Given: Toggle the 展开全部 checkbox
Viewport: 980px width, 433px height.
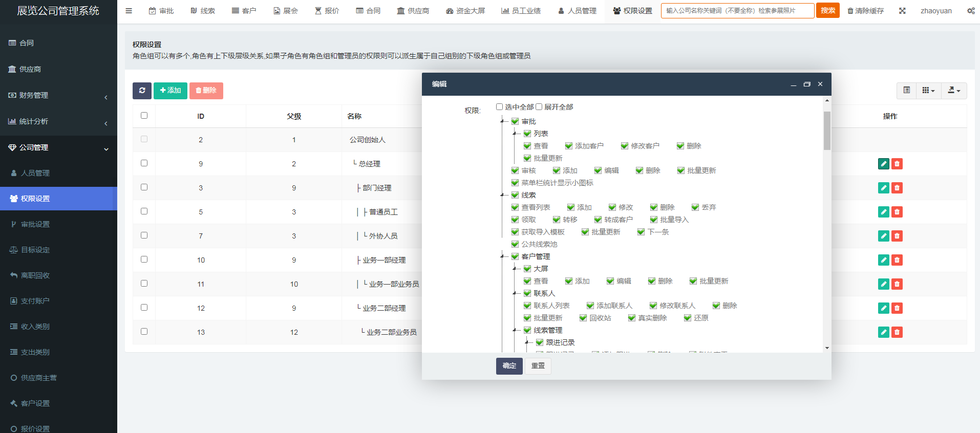Looking at the screenshot, I should click(539, 107).
